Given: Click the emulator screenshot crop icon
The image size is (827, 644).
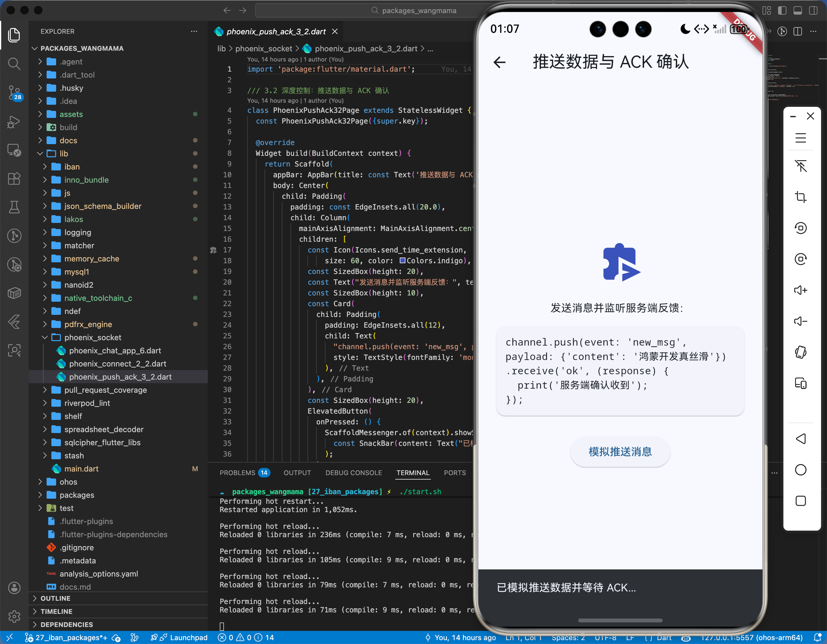Looking at the screenshot, I should pos(800,197).
